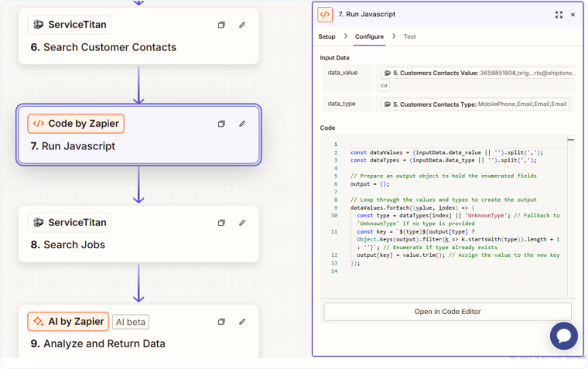588x369 pixels.
Task: Click the Input Data heading
Action: point(334,58)
